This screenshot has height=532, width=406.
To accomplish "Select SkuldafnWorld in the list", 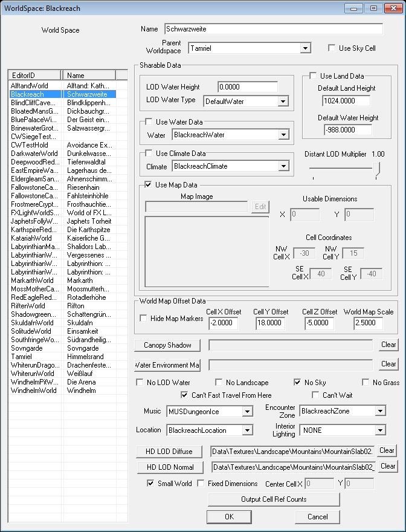I will click(x=32, y=323).
